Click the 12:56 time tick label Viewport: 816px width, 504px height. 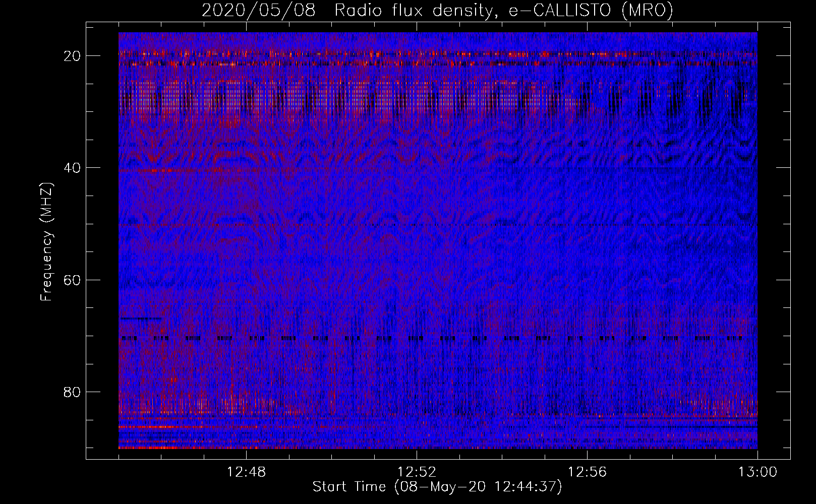click(x=588, y=472)
